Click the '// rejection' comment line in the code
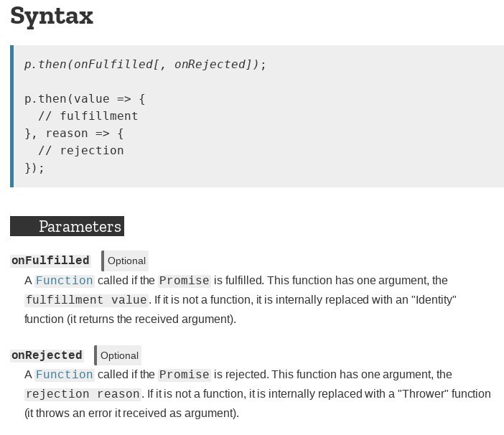This screenshot has width=504, height=435. [x=81, y=150]
